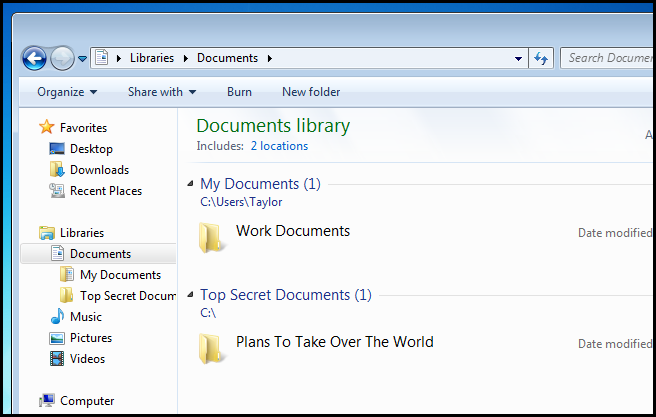Click the library icon in address bar
This screenshot has height=417, width=656.
click(102, 57)
